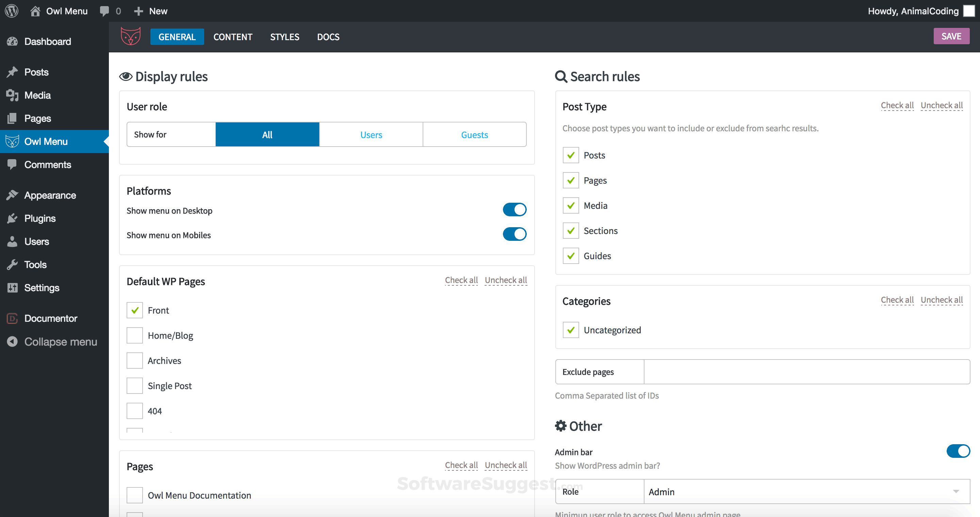This screenshot has width=980, height=517.
Task: Check the Home/Blog checkbox
Action: (x=135, y=335)
